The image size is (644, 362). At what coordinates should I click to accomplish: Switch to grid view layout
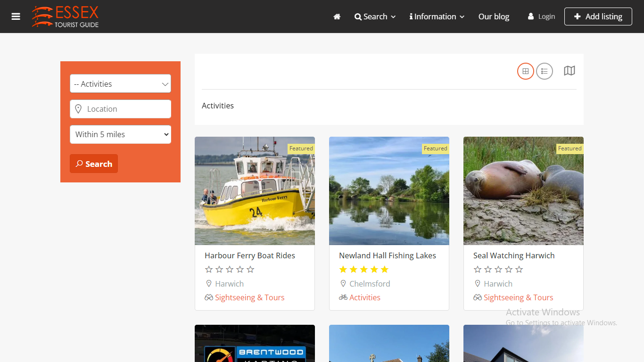(x=525, y=71)
